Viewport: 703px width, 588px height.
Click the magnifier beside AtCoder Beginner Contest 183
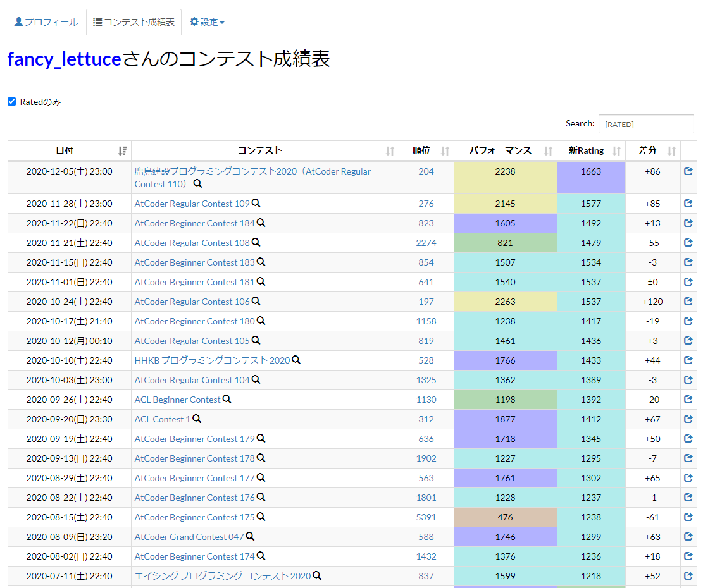tap(261, 262)
